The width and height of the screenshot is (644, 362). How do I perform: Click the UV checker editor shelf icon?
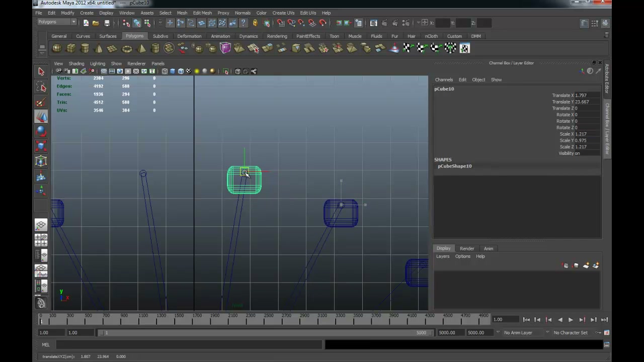pyautogui.click(x=464, y=48)
